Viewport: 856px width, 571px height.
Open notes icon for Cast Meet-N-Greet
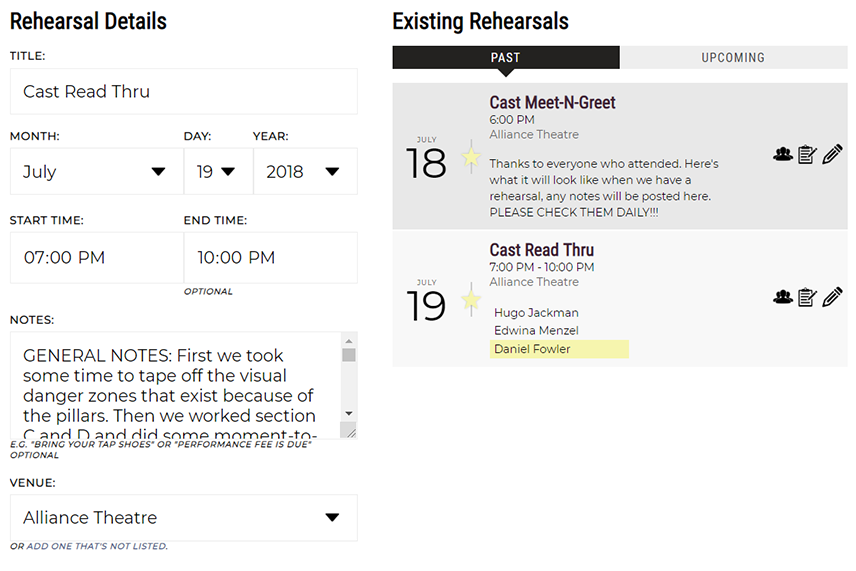click(807, 154)
